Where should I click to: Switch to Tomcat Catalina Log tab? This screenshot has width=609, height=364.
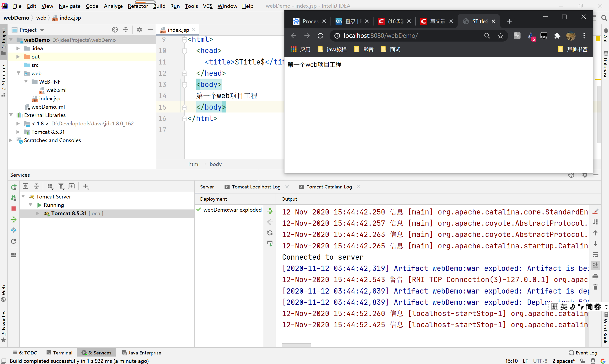click(329, 187)
